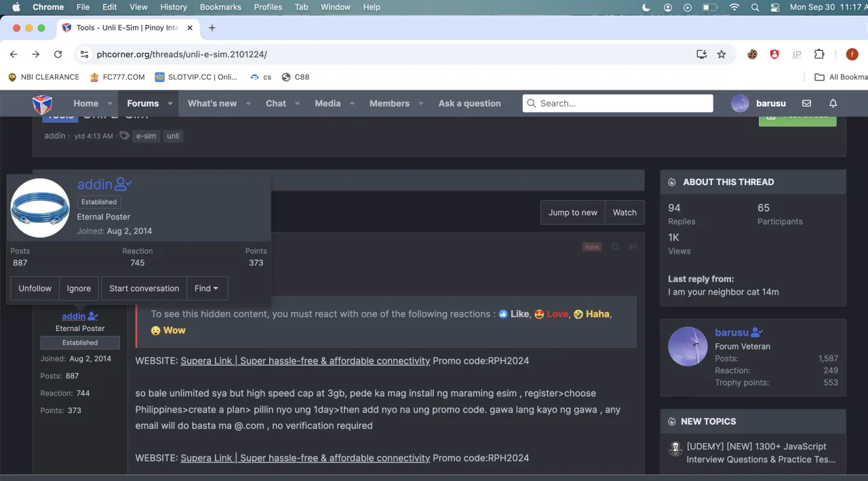
Task: Open the Profiles menu in the menu bar
Action: [268, 7]
